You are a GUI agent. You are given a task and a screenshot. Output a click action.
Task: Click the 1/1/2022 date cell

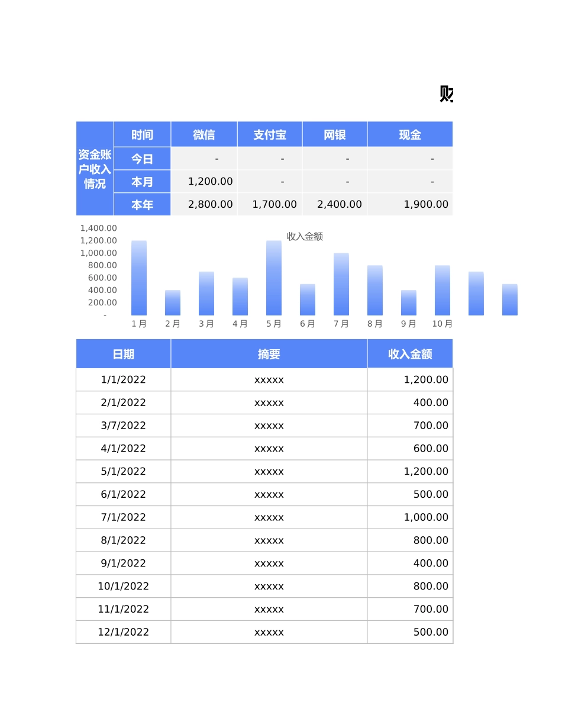pos(123,379)
